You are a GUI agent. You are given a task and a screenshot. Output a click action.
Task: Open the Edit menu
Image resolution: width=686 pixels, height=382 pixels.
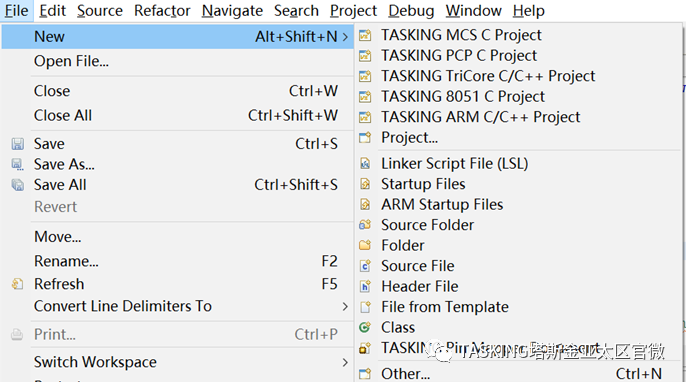pyautogui.click(x=52, y=11)
